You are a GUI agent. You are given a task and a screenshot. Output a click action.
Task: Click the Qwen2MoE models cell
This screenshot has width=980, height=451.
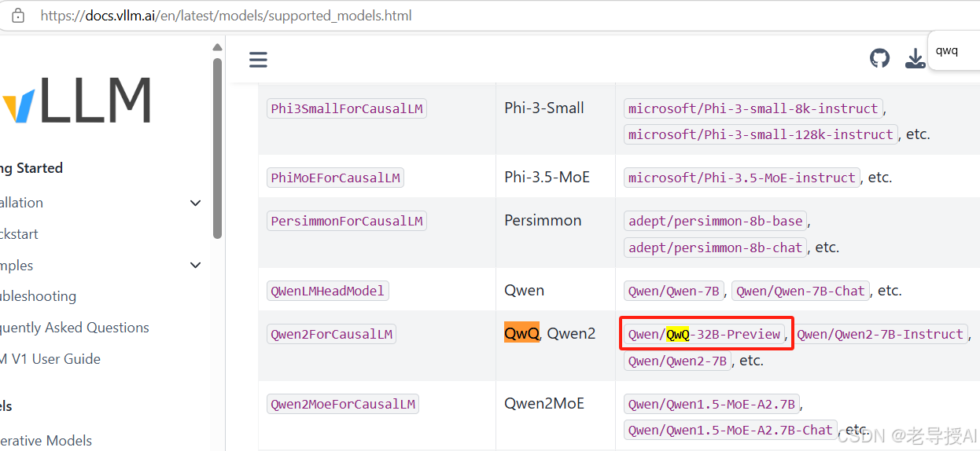544,403
